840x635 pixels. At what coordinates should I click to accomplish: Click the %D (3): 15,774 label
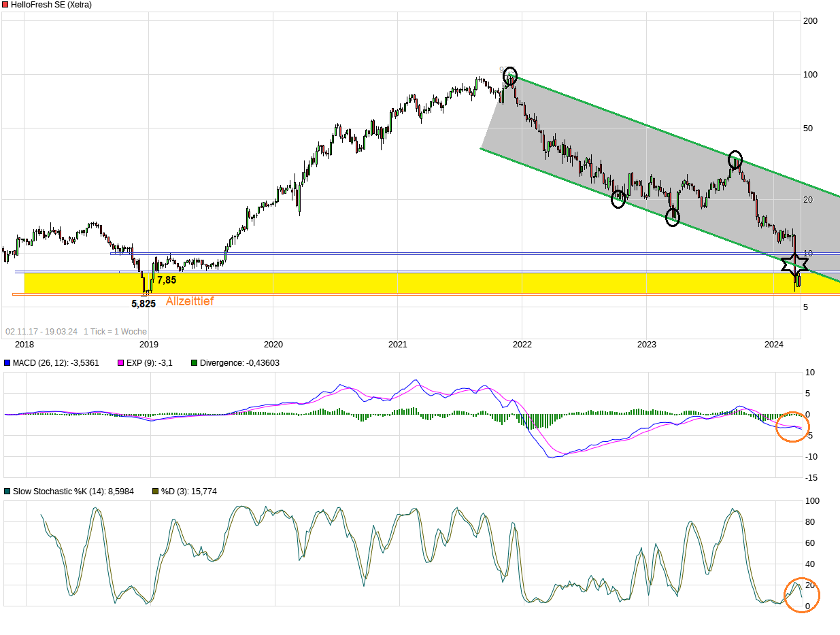tap(188, 491)
